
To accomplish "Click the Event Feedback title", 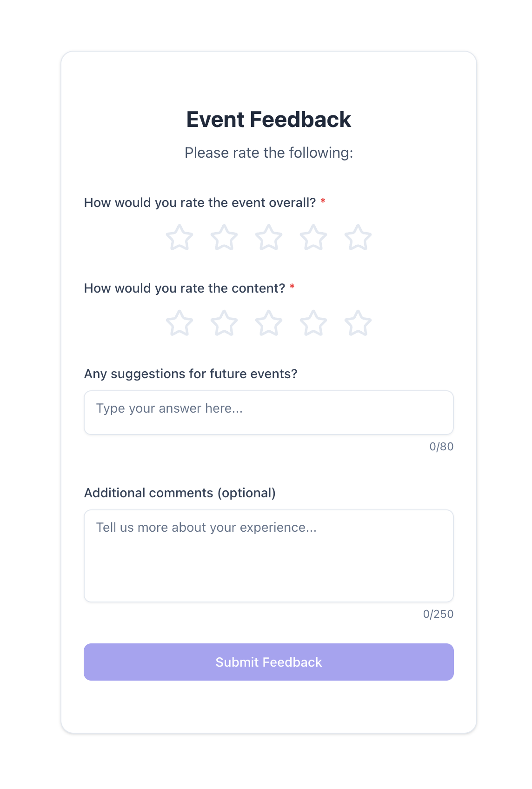I will point(269,120).
